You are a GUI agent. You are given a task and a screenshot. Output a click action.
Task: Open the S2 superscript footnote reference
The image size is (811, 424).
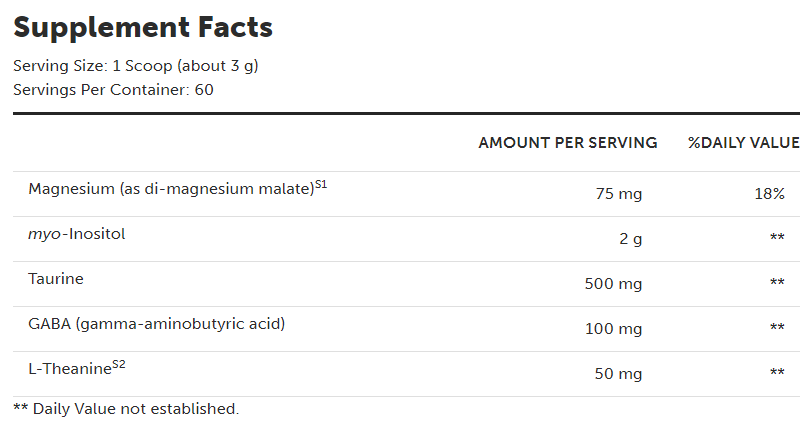tap(118, 364)
